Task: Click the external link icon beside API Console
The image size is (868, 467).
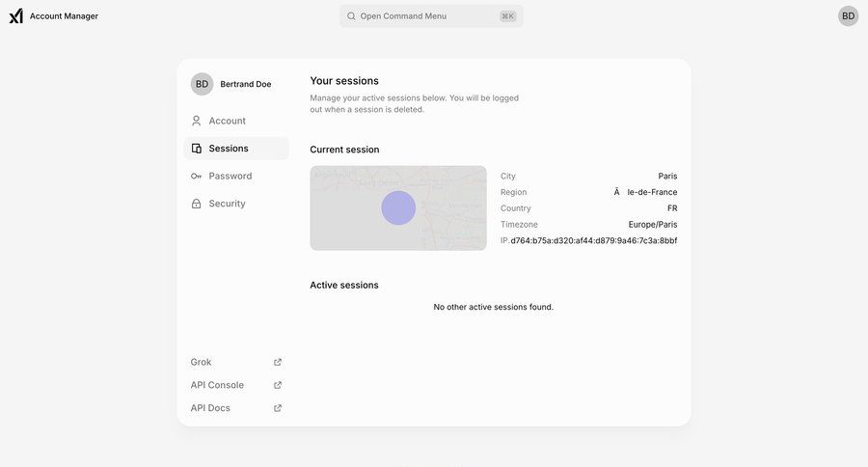Action: click(x=278, y=385)
